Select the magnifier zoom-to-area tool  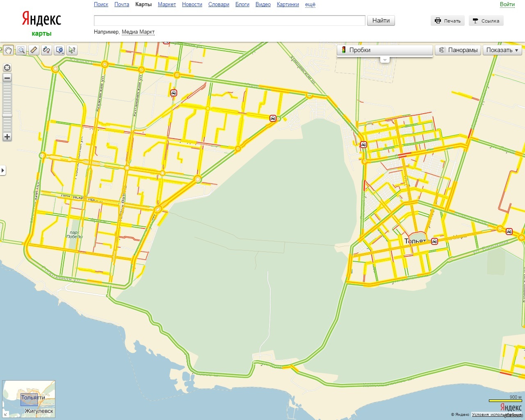[x=21, y=50]
